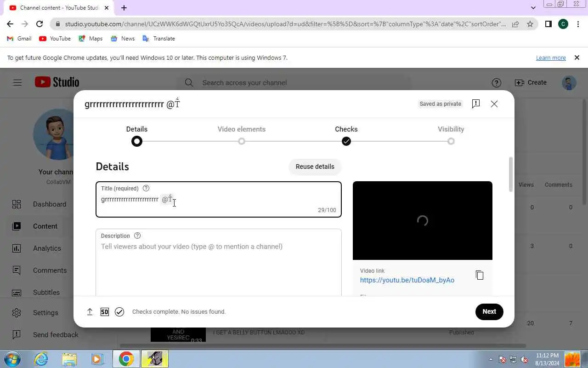Open the Maps bookmark
This screenshot has height=368, width=588.
click(x=90, y=39)
